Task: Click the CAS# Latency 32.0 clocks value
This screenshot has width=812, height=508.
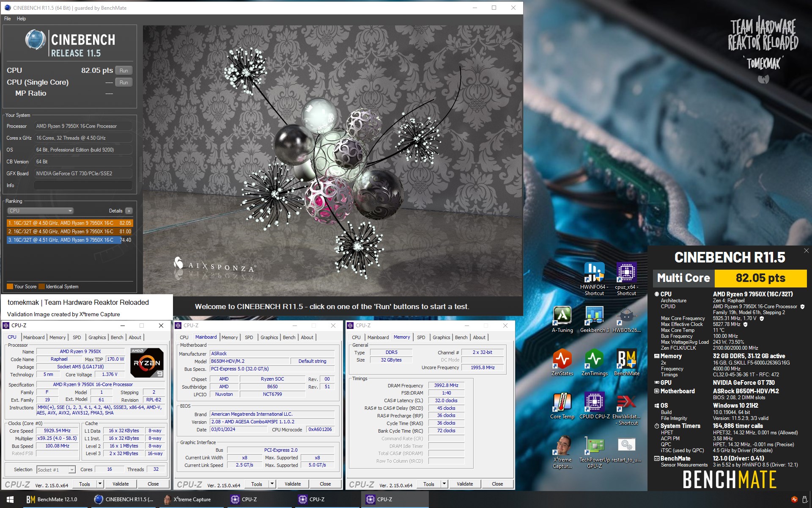Action: click(x=446, y=401)
